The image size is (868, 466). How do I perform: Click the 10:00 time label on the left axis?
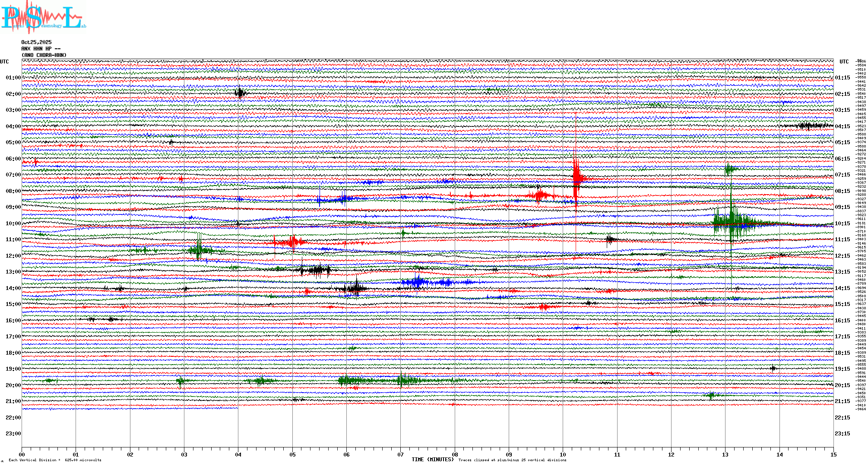coord(13,224)
